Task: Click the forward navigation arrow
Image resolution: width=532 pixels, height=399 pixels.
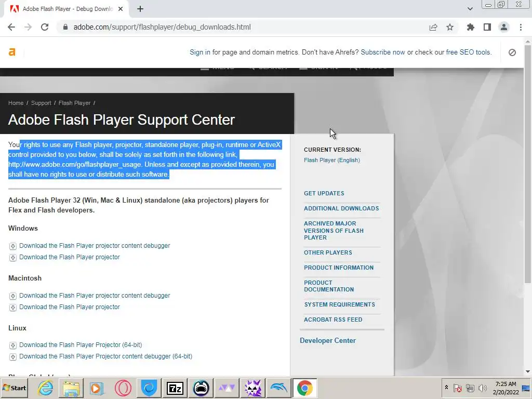Action: click(28, 27)
